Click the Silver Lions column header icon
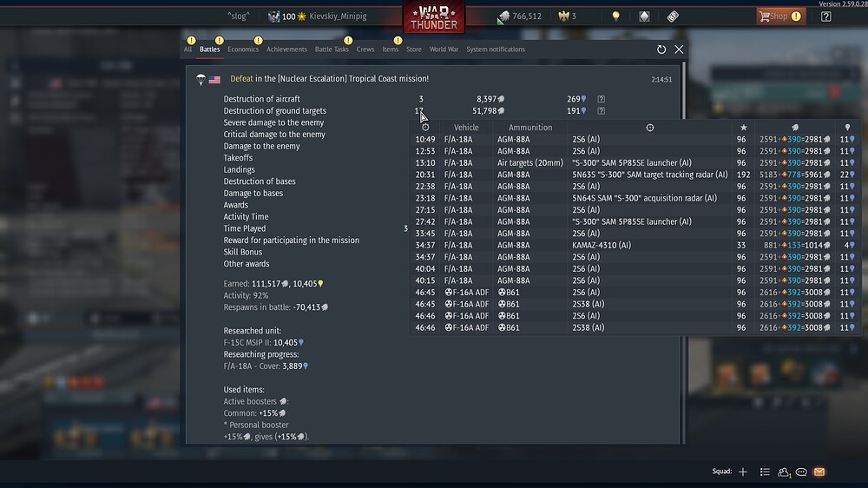Viewport: 868px width, 488px height. [795, 128]
